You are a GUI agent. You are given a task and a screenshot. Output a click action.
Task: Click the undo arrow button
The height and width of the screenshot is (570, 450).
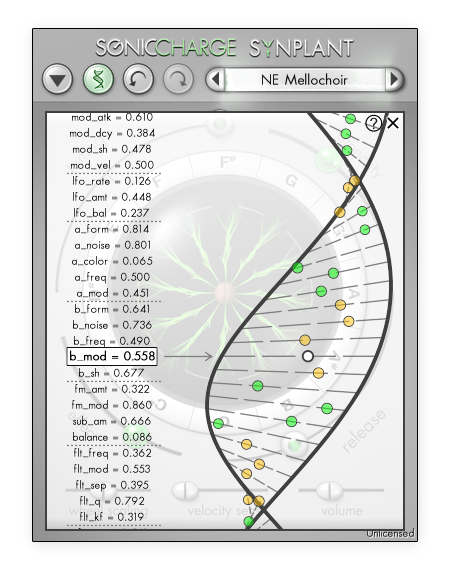click(138, 79)
